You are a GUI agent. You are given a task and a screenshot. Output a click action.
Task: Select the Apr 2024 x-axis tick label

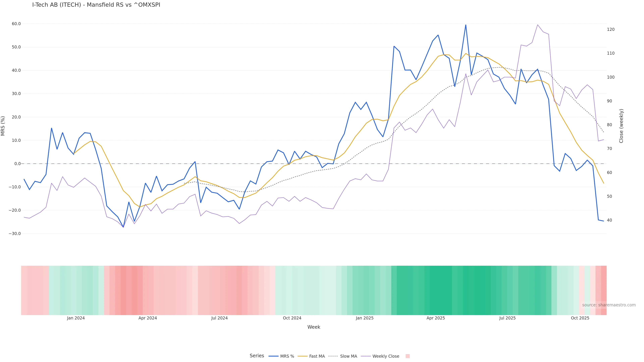pyautogui.click(x=148, y=318)
